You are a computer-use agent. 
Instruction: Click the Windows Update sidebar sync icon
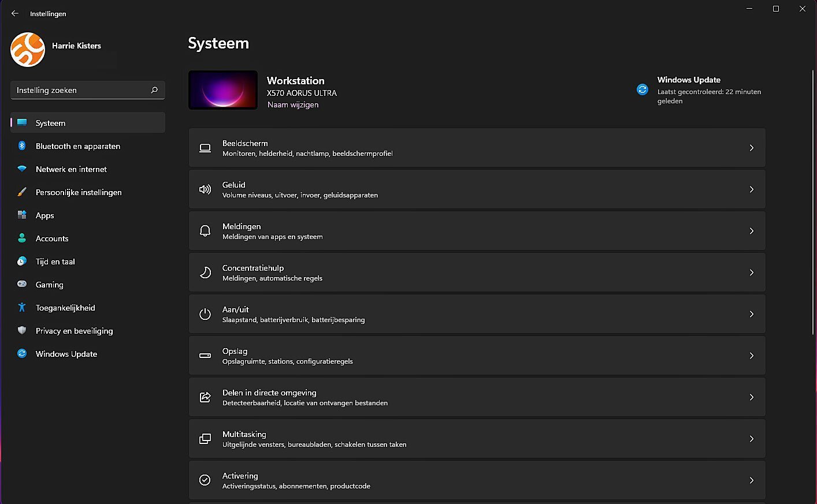22,353
